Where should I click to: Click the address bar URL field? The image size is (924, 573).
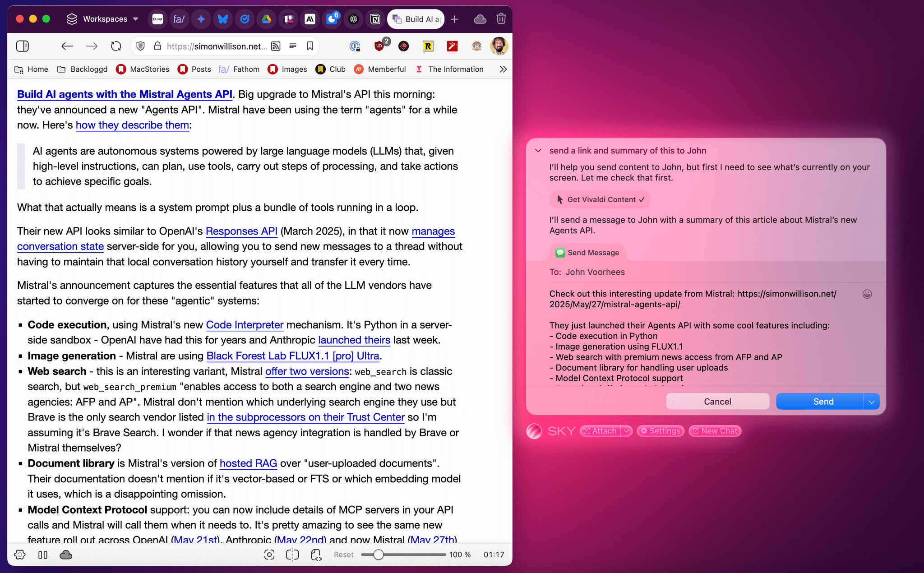[x=217, y=46]
